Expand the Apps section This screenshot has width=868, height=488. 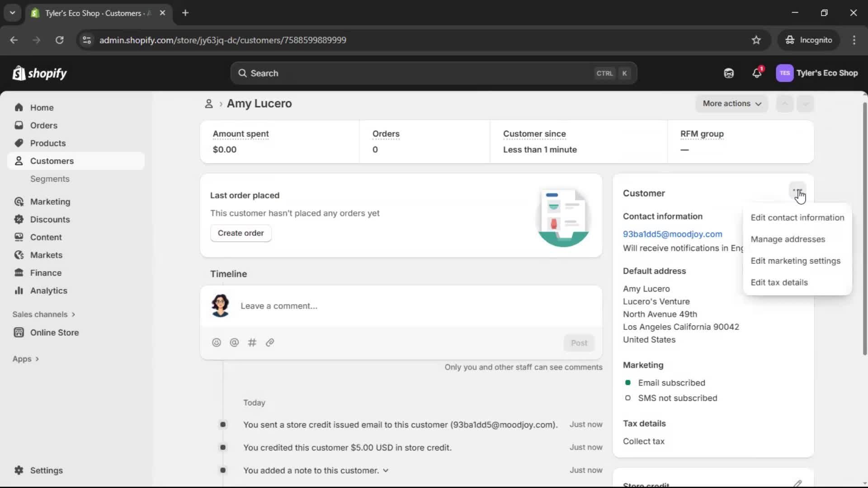(26, 358)
